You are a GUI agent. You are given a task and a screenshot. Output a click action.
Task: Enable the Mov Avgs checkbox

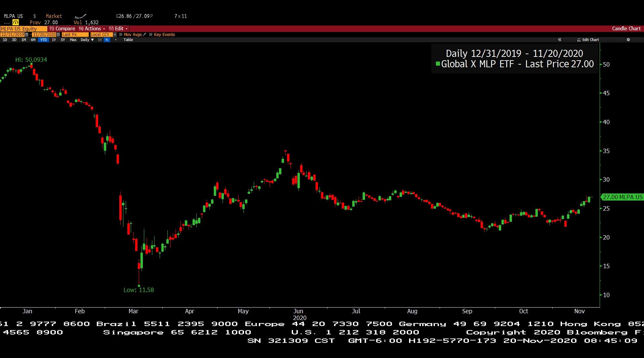coord(121,34)
